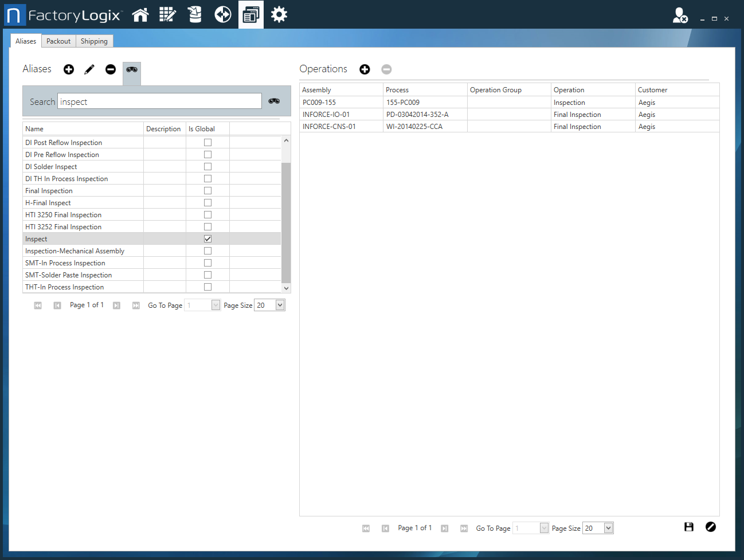Open Aliases Page Size dropdown
Viewport: 744px width, 560px height.
point(280,305)
